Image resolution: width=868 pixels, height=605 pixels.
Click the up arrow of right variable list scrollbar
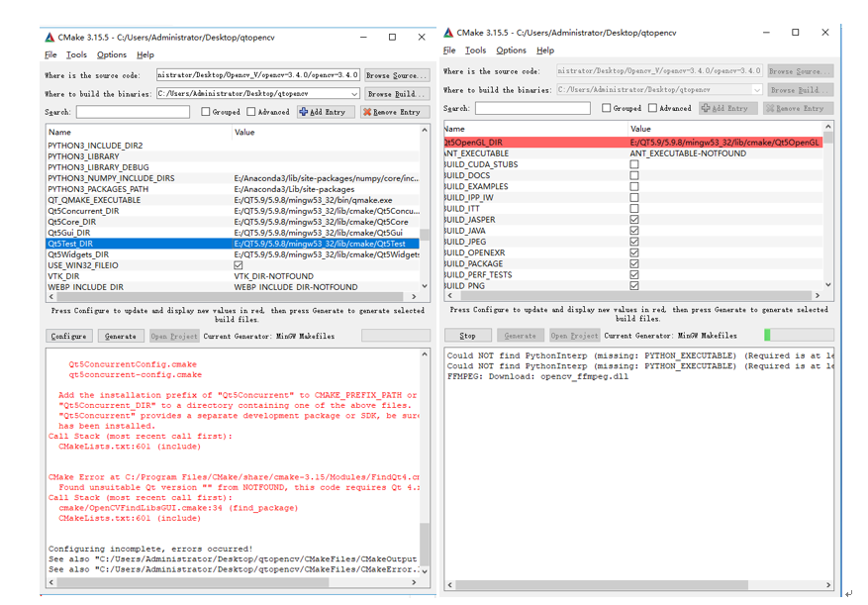[828, 127]
